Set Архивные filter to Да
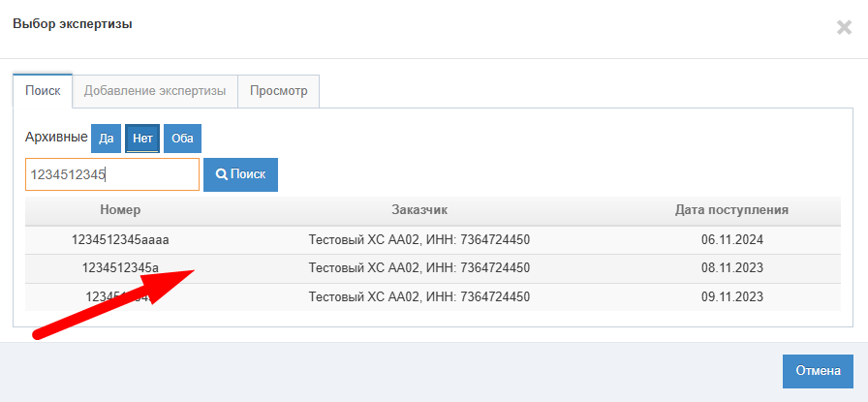This screenshot has height=402, width=868. point(106,139)
